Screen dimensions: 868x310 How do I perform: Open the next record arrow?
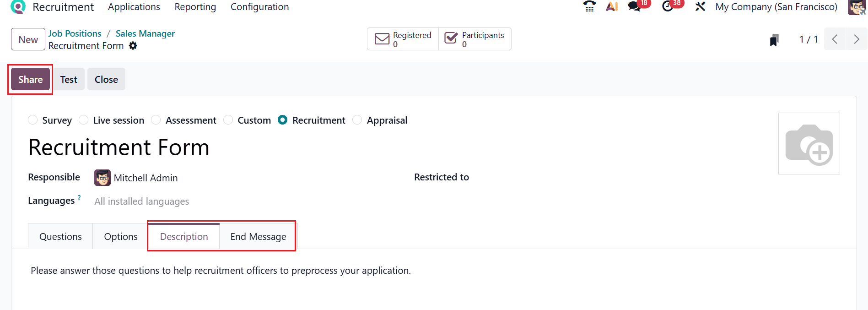click(856, 39)
